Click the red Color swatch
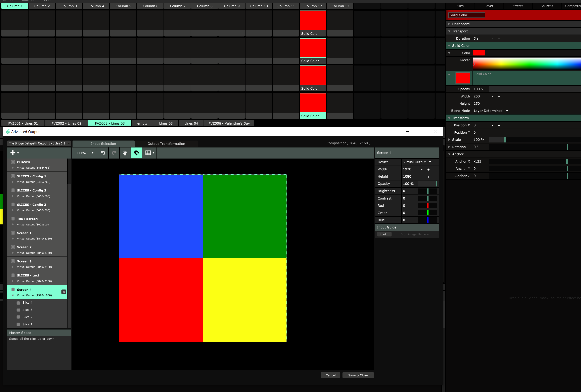This screenshot has height=392, width=581. pos(479,53)
